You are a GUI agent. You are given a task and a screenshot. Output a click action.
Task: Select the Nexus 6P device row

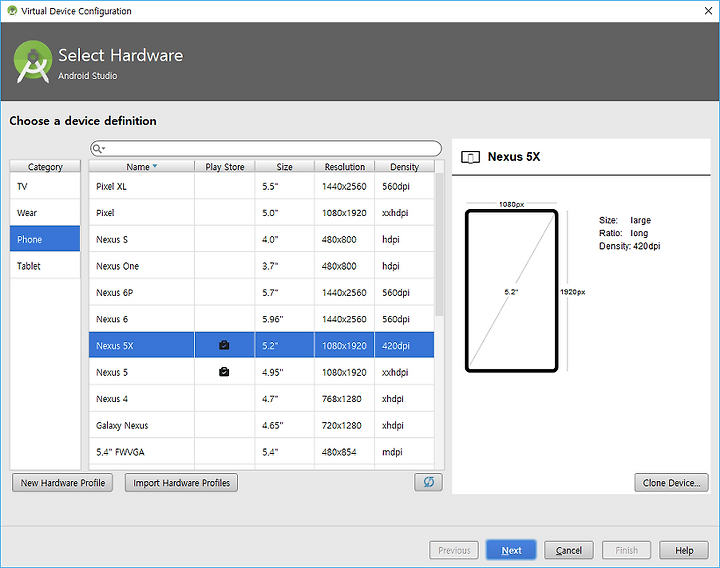point(261,292)
